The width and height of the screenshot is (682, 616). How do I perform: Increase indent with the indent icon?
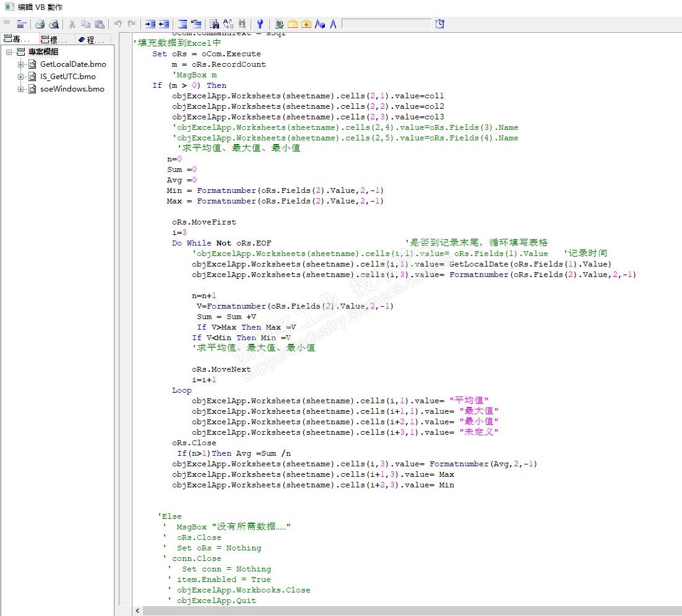(150, 24)
